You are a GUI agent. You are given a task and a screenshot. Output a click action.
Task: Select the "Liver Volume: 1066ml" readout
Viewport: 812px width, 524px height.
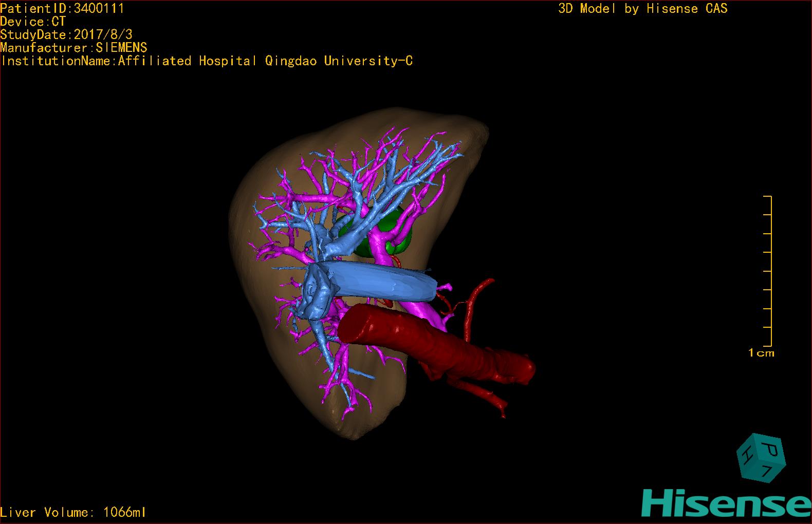point(73,512)
